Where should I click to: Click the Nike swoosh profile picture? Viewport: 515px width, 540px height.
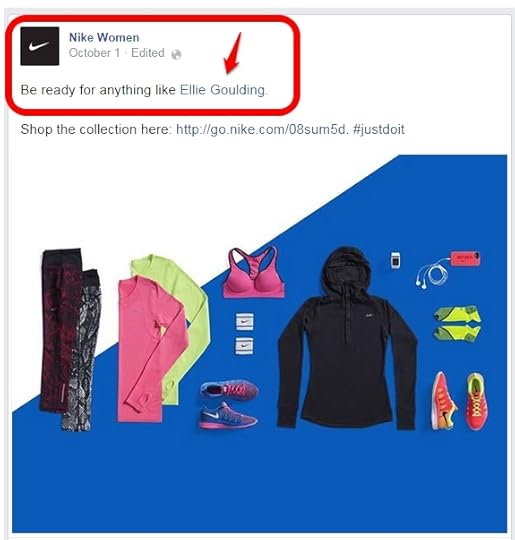40,46
